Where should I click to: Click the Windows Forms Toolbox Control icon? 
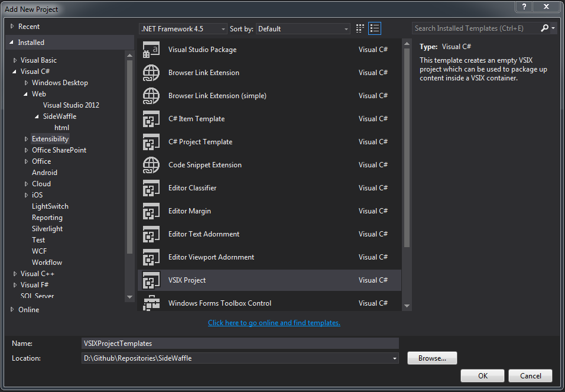151,302
